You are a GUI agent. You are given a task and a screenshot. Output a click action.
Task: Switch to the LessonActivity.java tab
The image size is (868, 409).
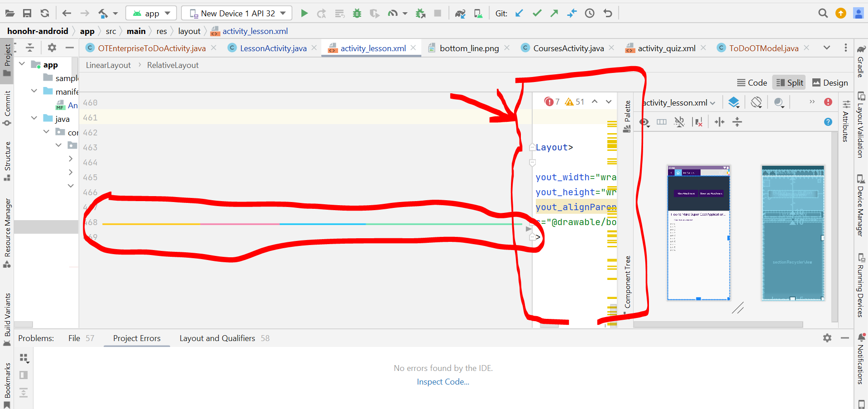coord(273,48)
